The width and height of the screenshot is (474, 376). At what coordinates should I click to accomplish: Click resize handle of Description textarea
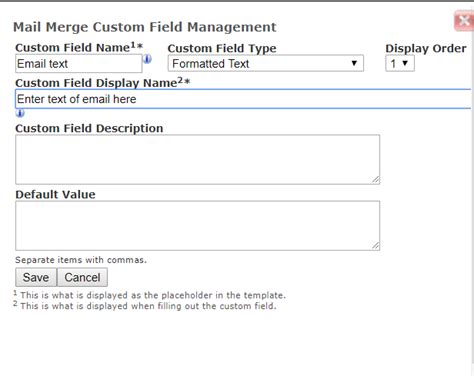(376, 180)
